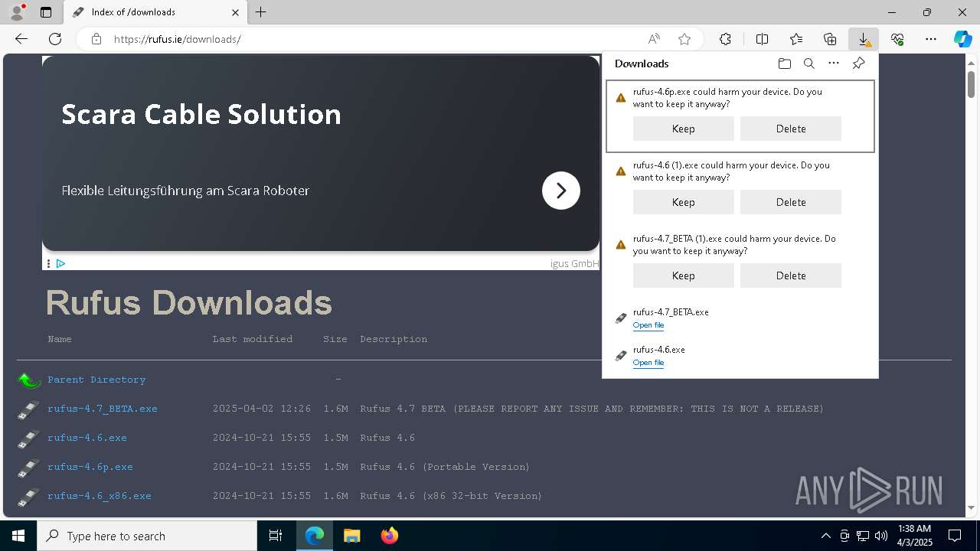Open File Explorer from taskbar
This screenshot has height=551, width=980.
pyautogui.click(x=351, y=536)
